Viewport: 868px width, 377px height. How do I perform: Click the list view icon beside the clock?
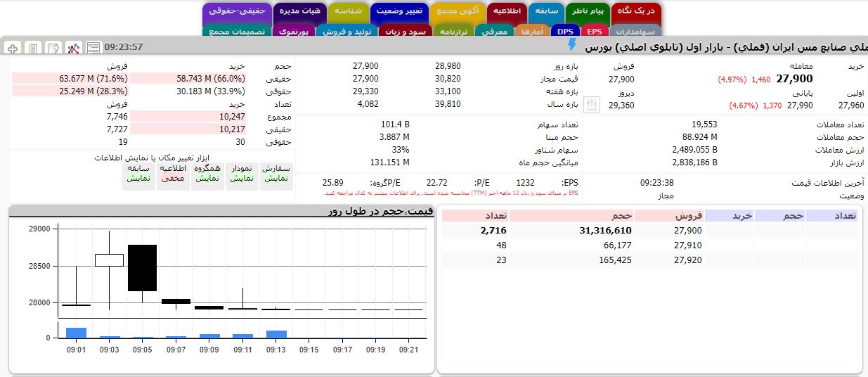[x=93, y=48]
